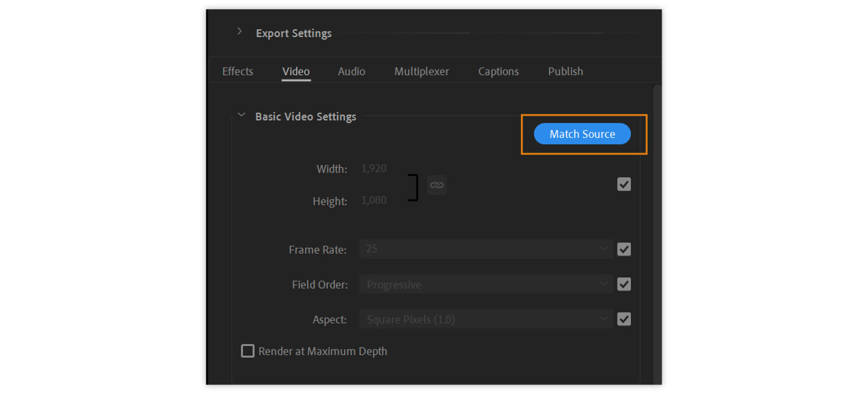Toggle the Aspect match source checkbox
The image size is (868, 394).
(624, 319)
